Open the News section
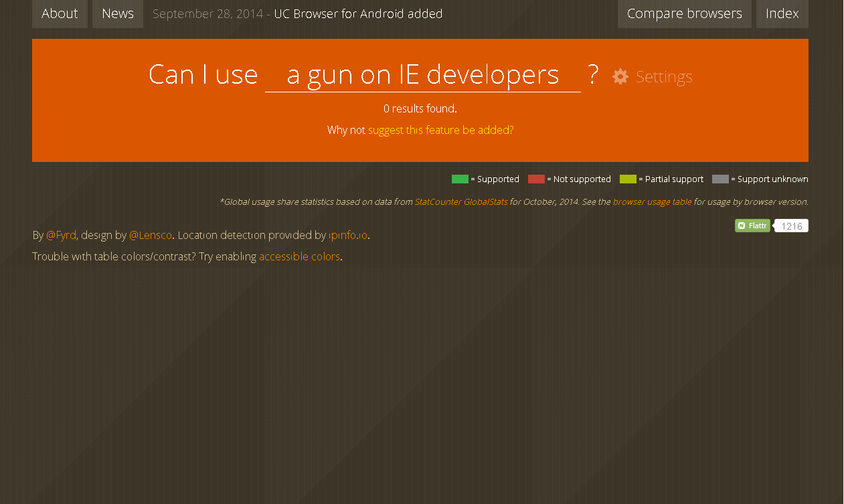This screenshot has width=844, height=504. point(118,13)
